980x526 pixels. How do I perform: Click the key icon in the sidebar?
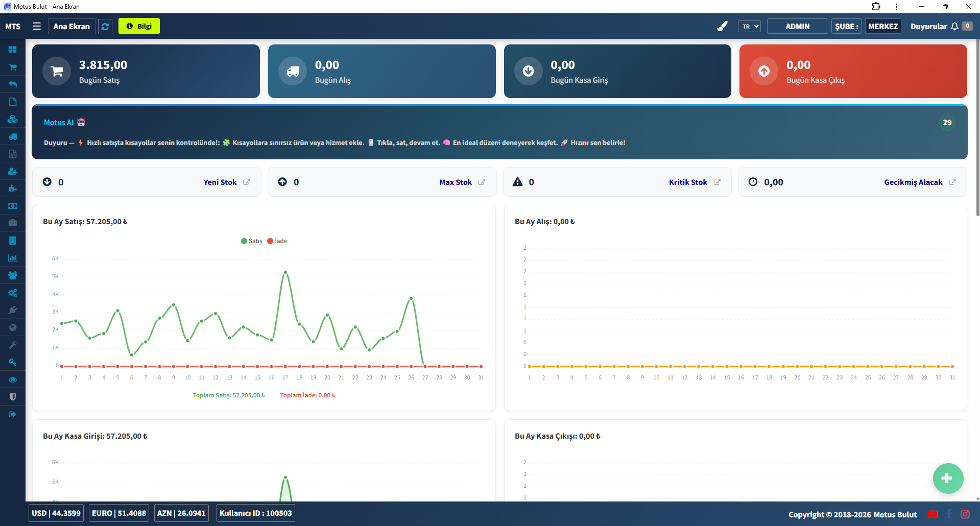[x=13, y=362]
